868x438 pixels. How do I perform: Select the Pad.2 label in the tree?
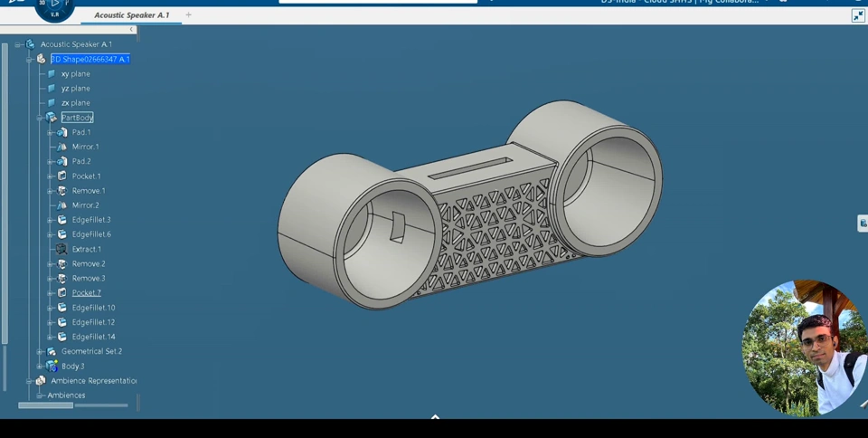pyautogui.click(x=81, y=161)
